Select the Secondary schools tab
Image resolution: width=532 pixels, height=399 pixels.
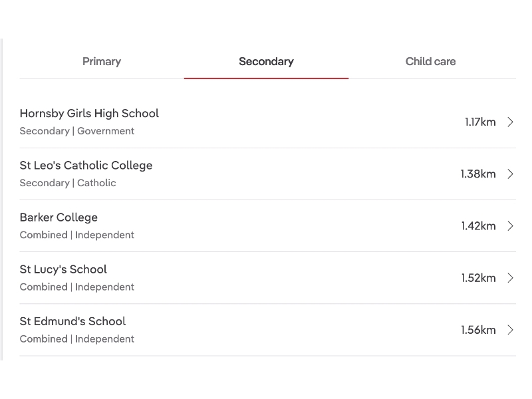pyautogui.click(x=266, y=62)
